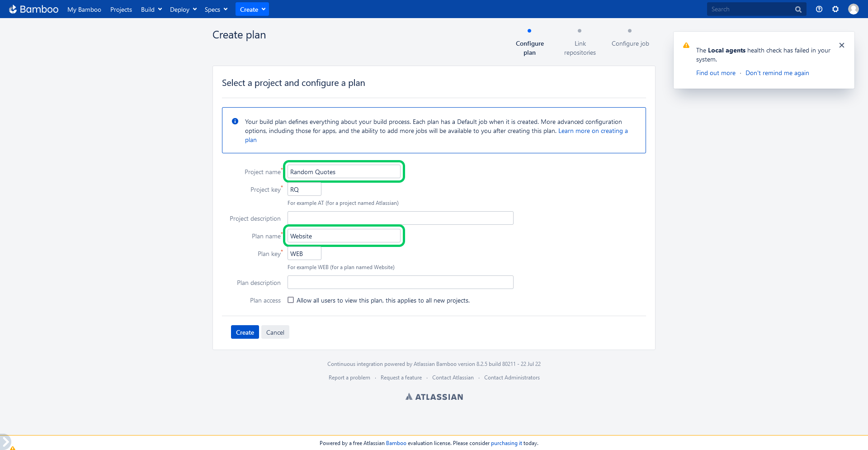Click the Atlassian logo in footer
The height and width of the screenshot is (450, 868).
click(x=434, y=397)
